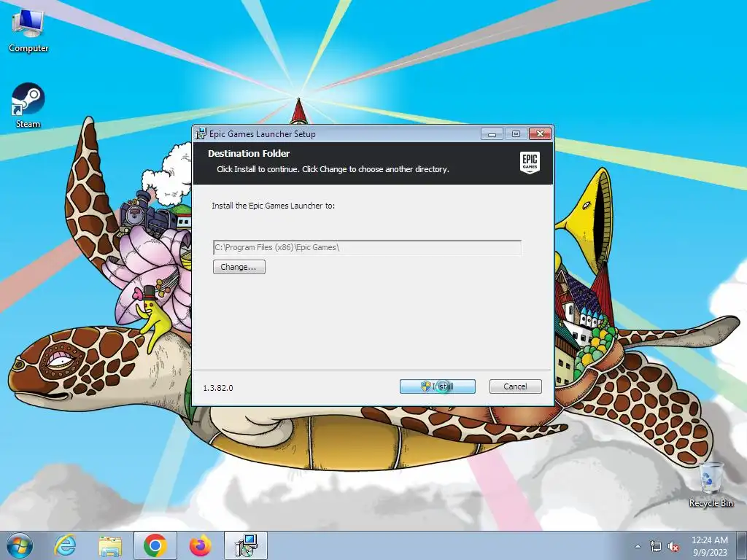
Task: Maximize the Epic Games Launcher Setup window
Action: pyautogui.click(x=516, y=134)
